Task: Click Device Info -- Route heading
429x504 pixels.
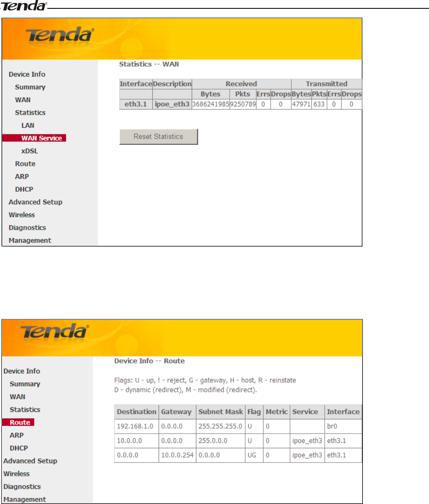Action: [x=149, y=360]
